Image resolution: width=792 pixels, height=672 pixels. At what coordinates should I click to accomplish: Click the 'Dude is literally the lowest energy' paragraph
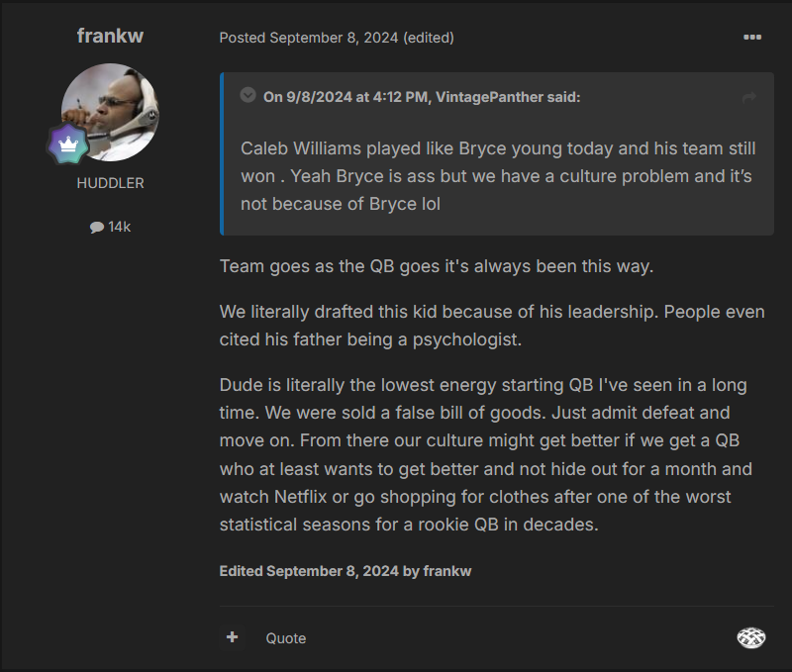[485, 454]
